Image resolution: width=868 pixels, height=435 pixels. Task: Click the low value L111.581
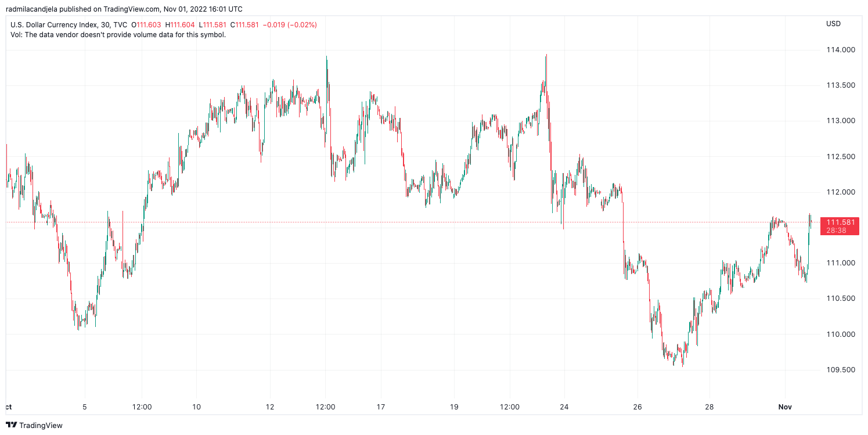tap(213, 25)
